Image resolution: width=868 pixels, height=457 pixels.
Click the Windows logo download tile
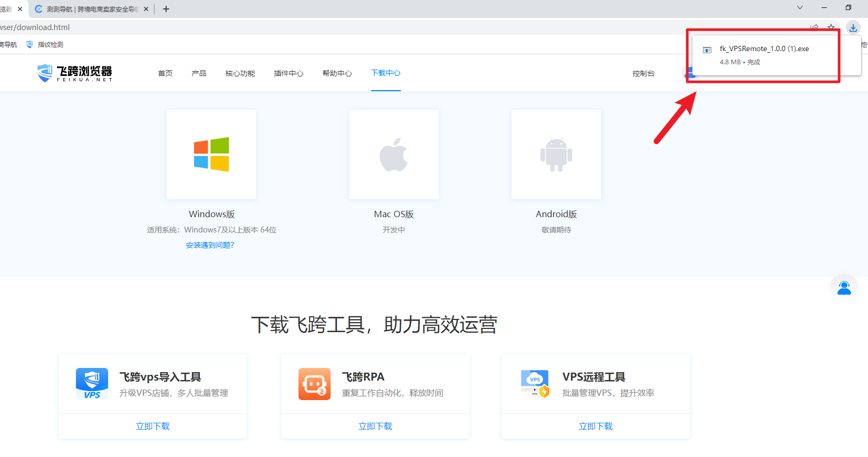[x=211, y=154]
